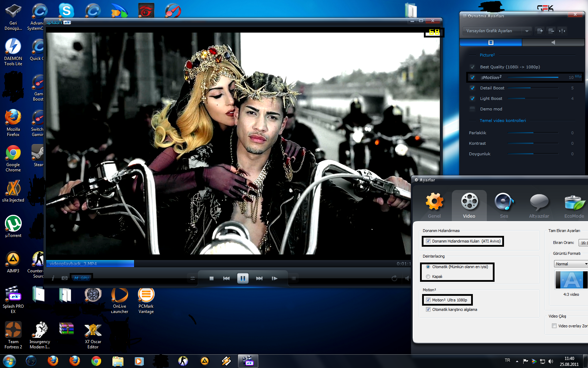Click the info icon in Splash player

(x=53, y=278)
